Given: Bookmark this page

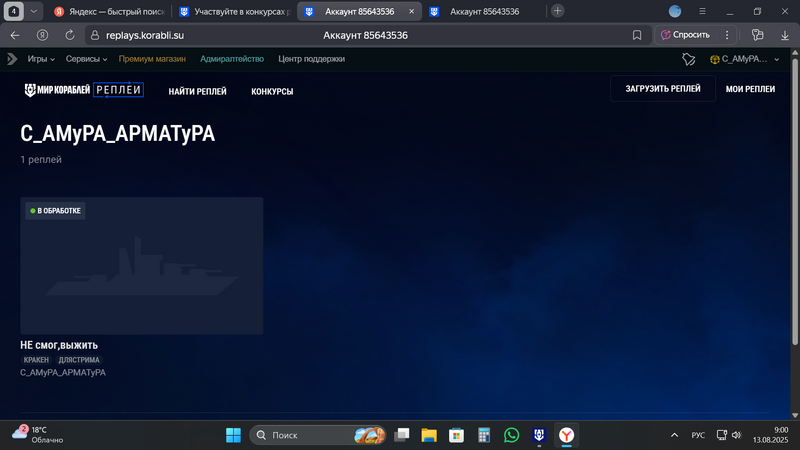Looking at the screenshot, I should 637,35.
